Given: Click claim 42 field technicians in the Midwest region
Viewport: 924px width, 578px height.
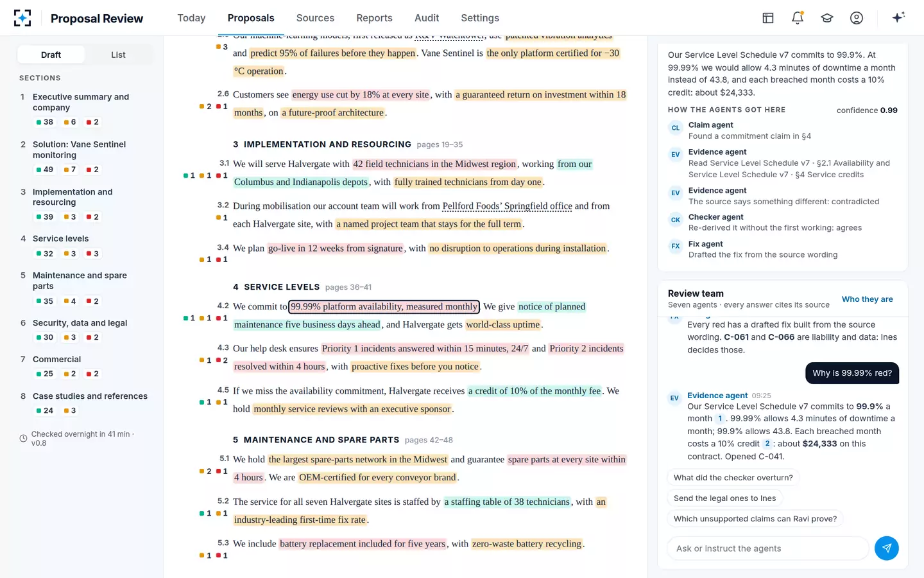Looking at the screenshot, I should [435, 164].
